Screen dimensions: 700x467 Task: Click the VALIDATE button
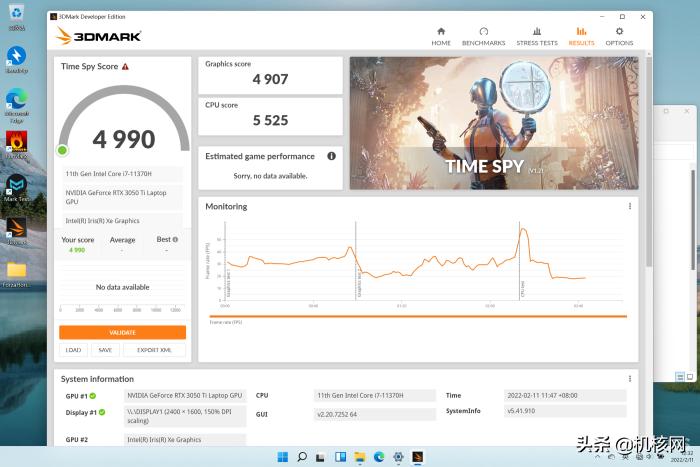(x=122, y=333)
